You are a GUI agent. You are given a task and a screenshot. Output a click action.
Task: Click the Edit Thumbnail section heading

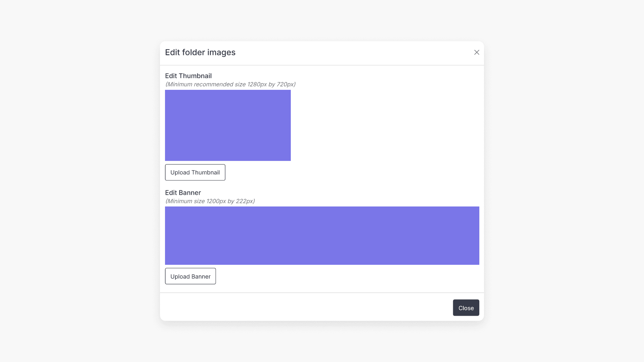pyautogui.click(x=188, y=76)
